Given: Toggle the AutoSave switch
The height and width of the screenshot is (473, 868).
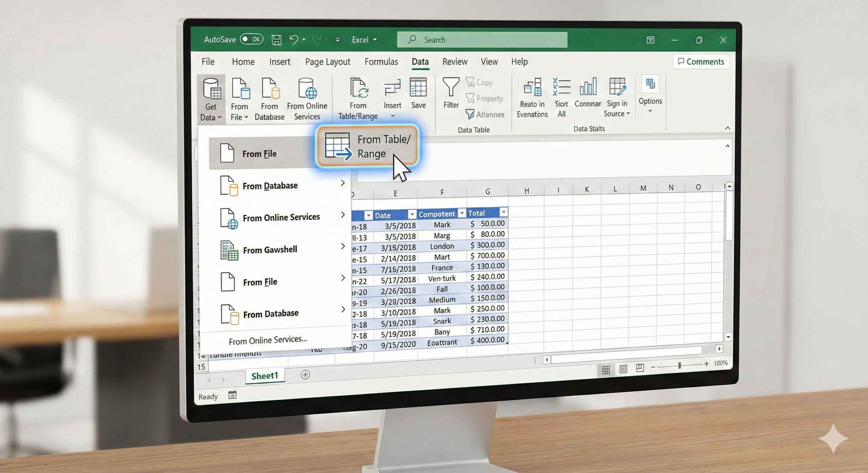Looking at the screenshot, I should tap(252, 39).
